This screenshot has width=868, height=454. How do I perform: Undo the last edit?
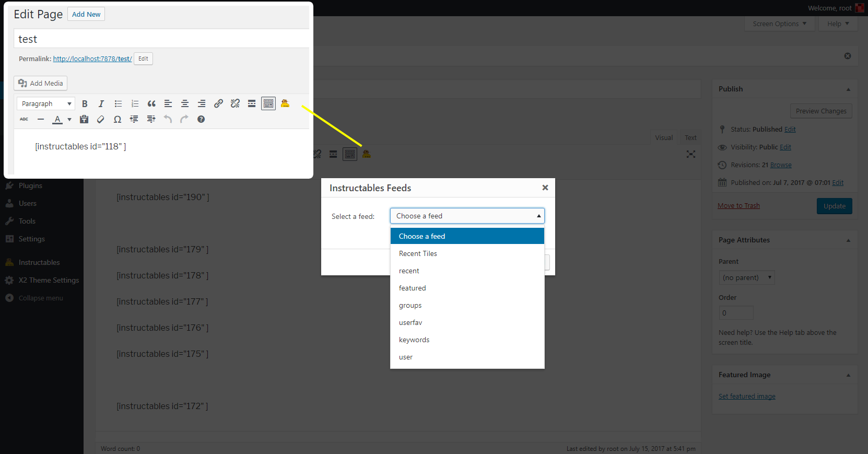click(168, 119)
